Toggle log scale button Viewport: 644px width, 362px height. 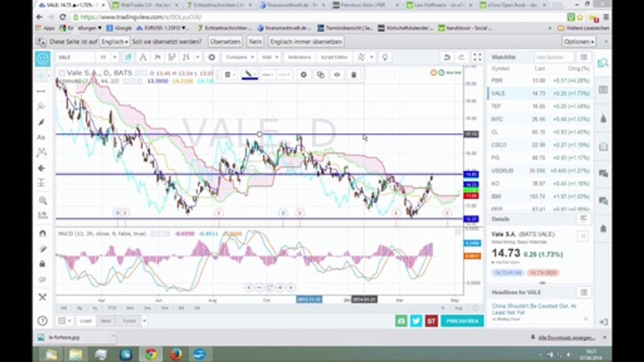[x=458, y=307]
